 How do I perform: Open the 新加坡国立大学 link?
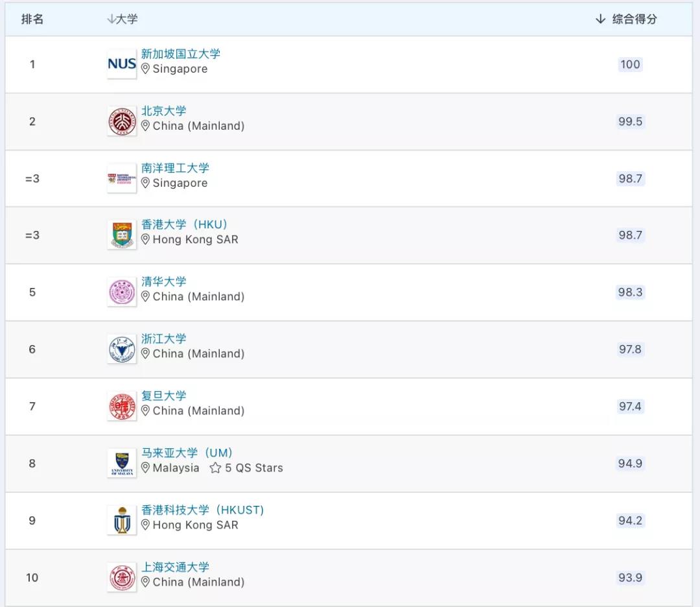pyautogui.click(x=181, y=54)
